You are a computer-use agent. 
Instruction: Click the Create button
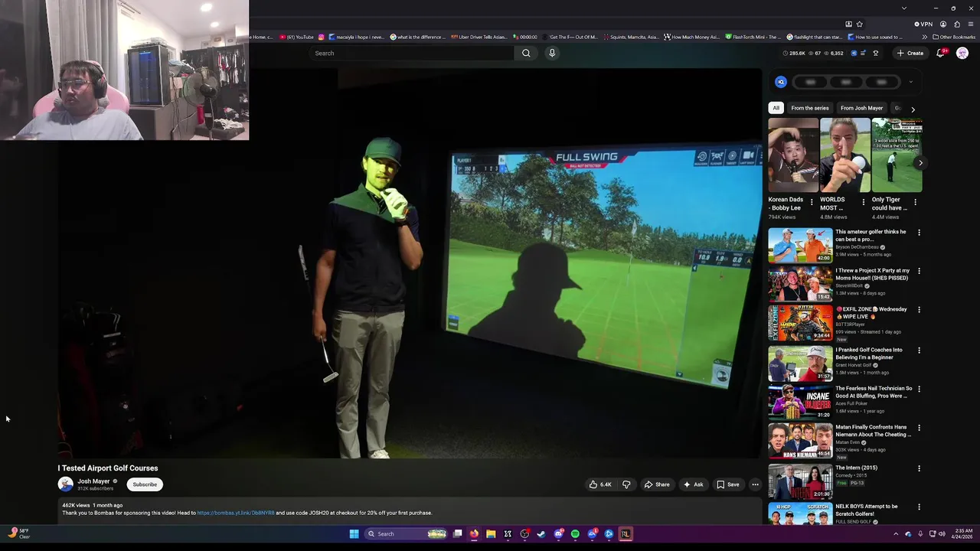tap(910, 53)
